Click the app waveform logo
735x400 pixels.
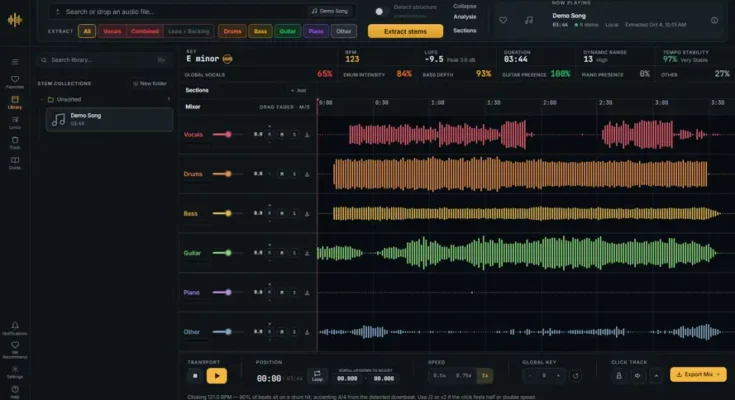point(15,20)
